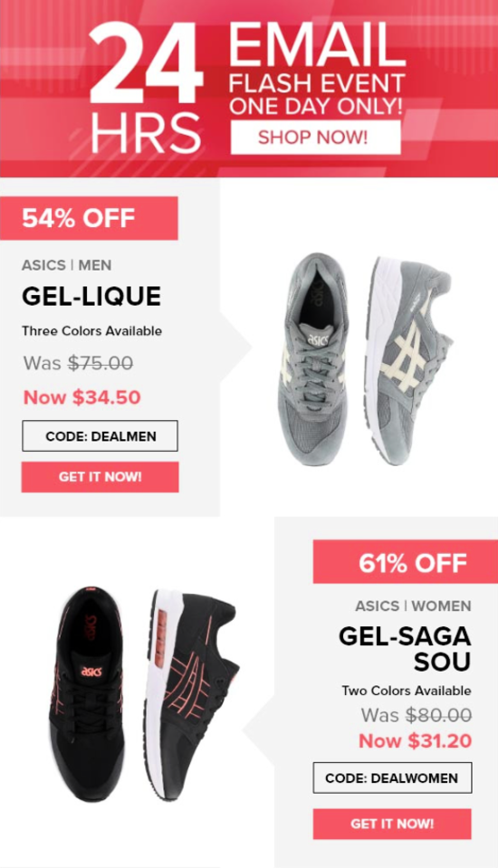498x868 pixels.
Task: Click GET IT NOW! under GEL-LIQUE
Action: point(101,477)
